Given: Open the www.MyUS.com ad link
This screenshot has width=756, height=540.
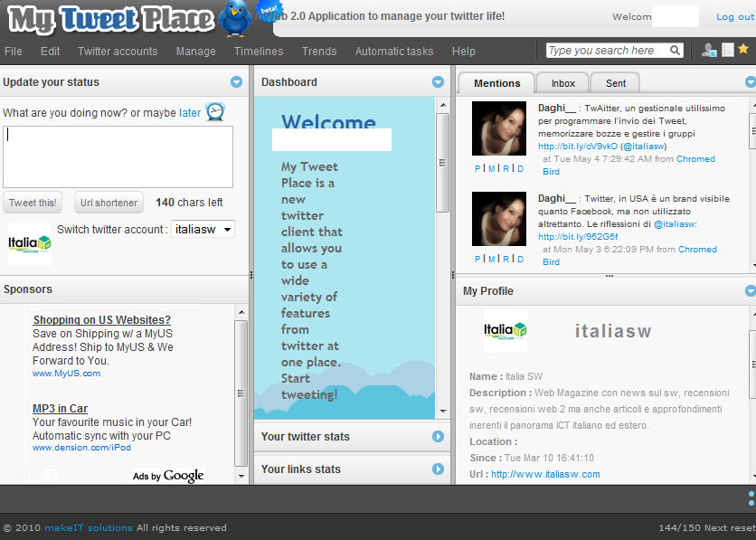Looking at the screenshot, I should 67,374.
